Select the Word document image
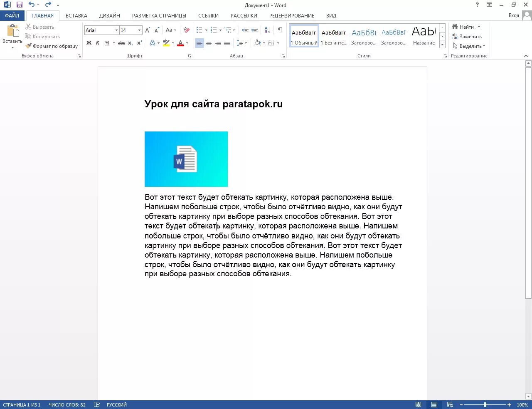The width and height of the screenshot is (532, 409). [186, 159]
